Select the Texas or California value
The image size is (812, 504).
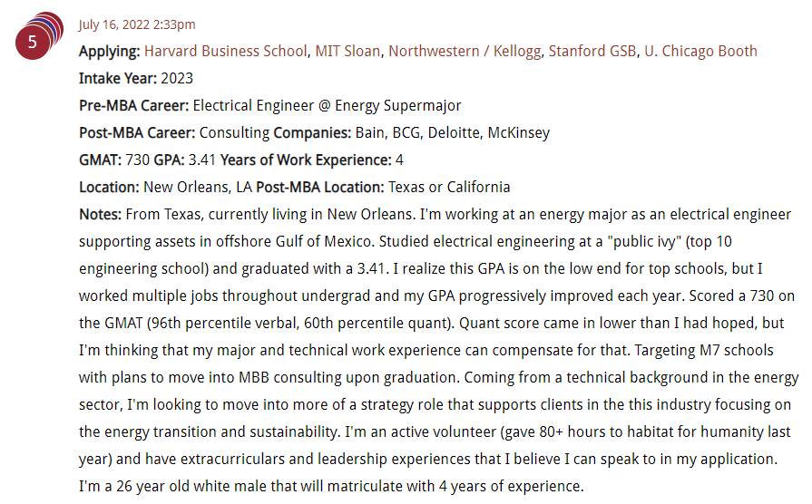(449, 188)
